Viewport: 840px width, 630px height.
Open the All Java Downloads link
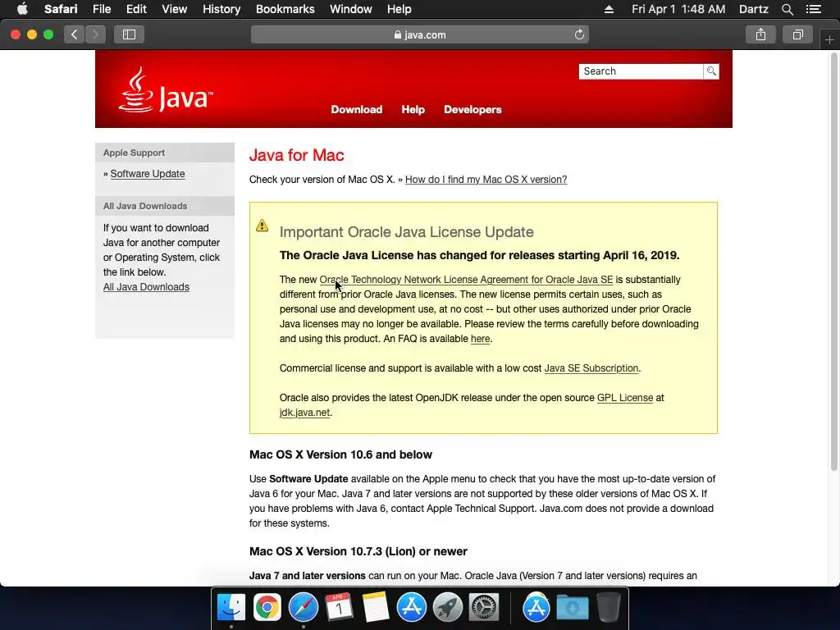146,286
